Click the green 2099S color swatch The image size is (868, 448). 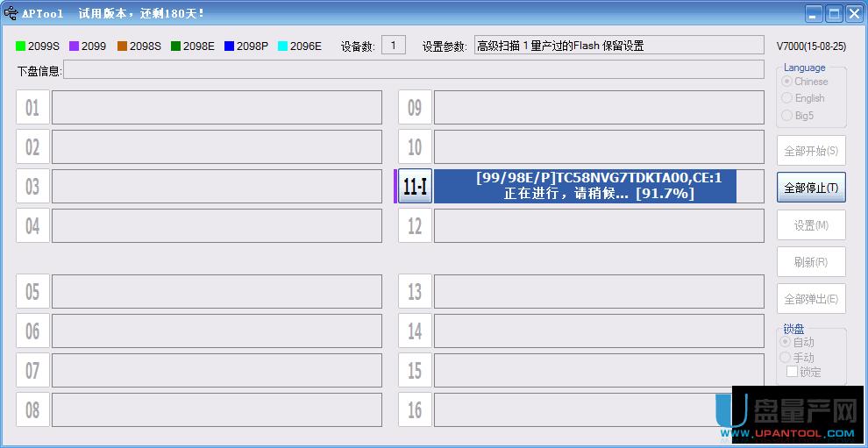(21, 46)
